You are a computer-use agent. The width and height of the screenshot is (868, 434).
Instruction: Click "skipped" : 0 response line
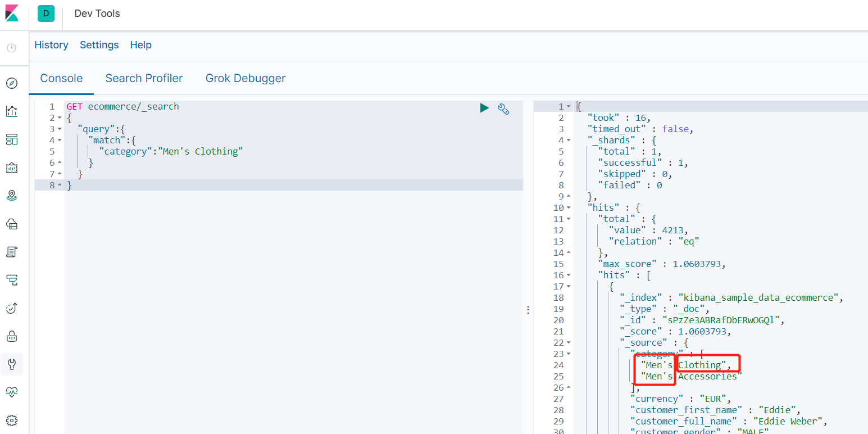click(x=635, y=174)
